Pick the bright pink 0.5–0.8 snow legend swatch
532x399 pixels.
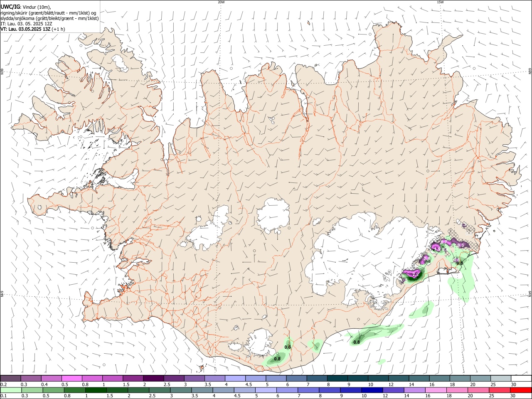[x=71, y=378]
